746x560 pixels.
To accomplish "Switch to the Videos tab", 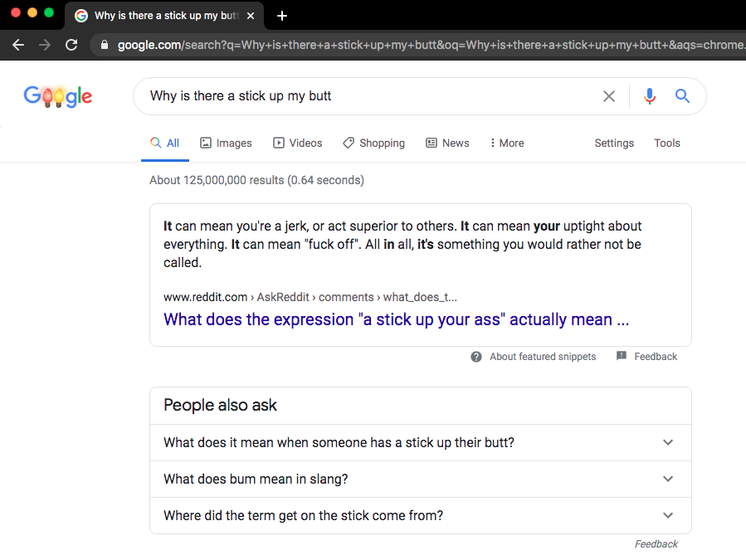I will (298, 144).
